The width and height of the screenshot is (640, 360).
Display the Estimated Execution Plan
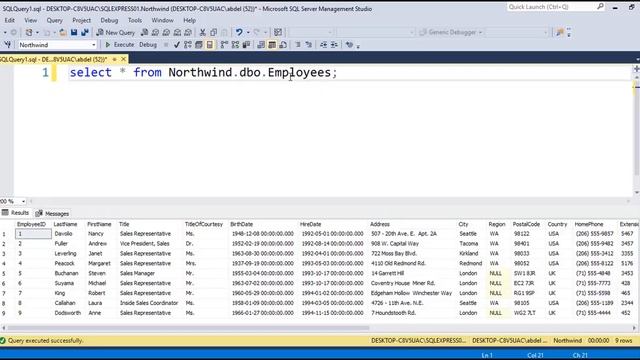coord(188,45)
